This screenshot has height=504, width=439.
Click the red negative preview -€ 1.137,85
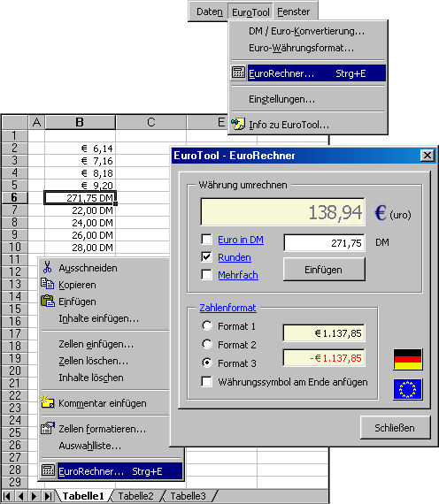tap(324, 358)
